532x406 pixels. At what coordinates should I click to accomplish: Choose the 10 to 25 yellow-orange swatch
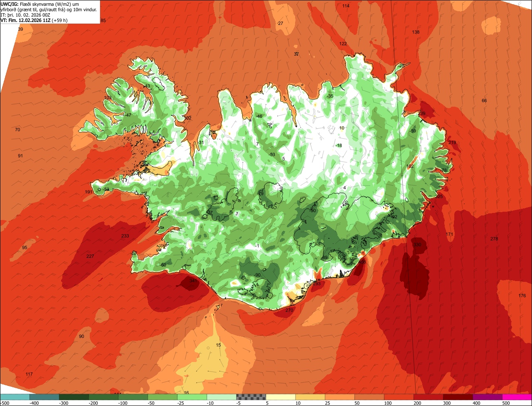(x=310, y=397)
